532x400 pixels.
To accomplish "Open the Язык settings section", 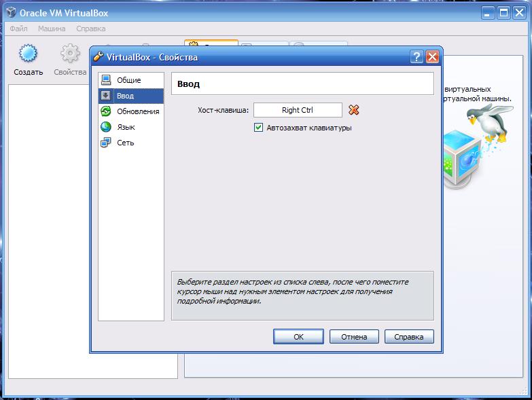I will [x=131, y=127].
